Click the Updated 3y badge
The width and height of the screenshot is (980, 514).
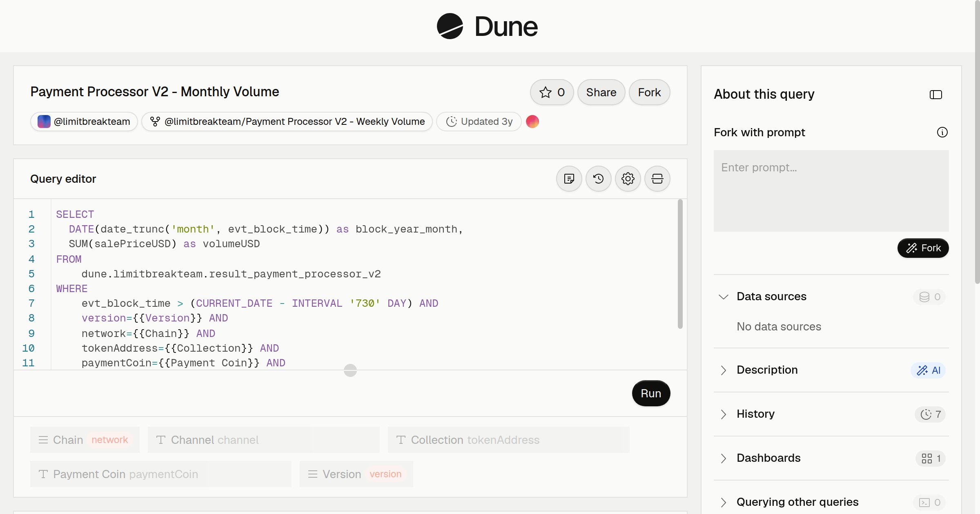(479, 122)
